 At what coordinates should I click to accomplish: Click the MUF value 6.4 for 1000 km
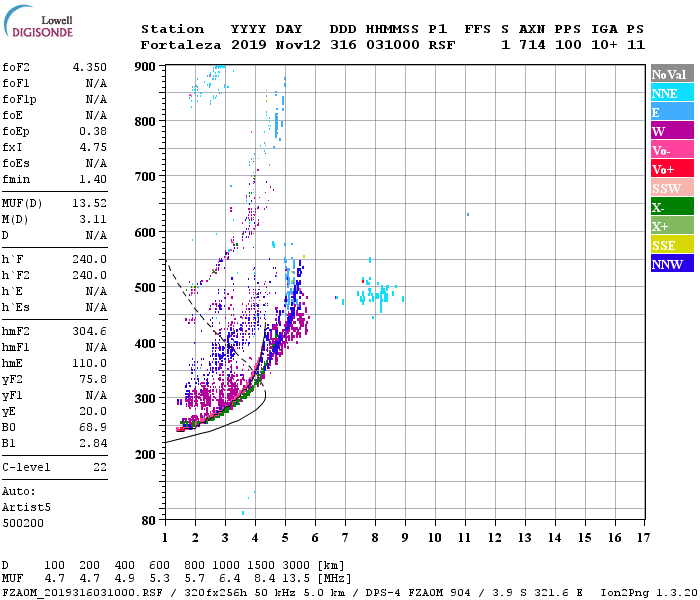(229, 579)
